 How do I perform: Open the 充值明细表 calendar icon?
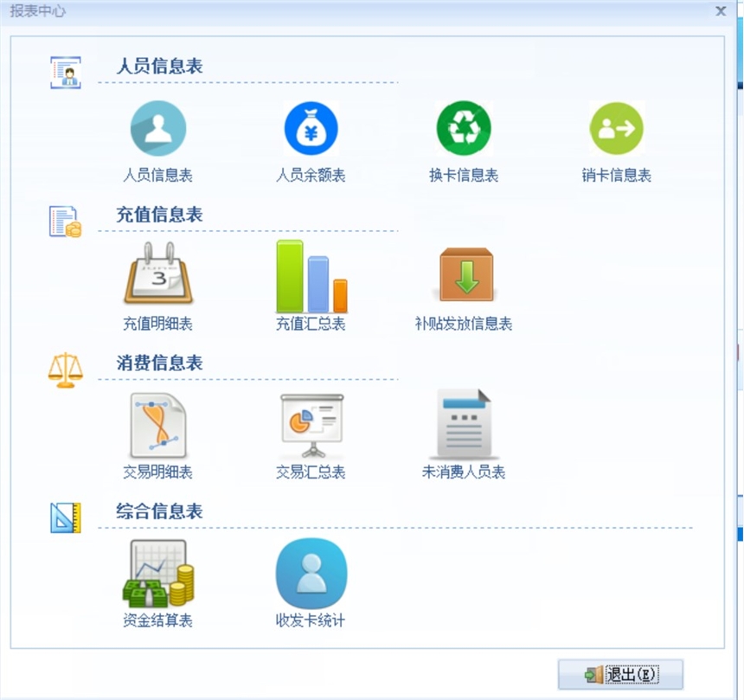click(157, 276)
